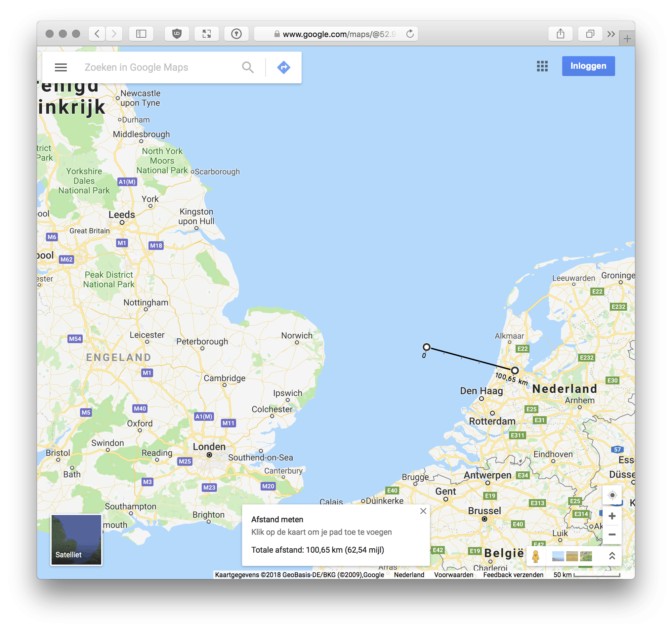Click the my-location target button
Image resolution: width=672 pixels, height=632 pixels.
[x=612, y=495]
